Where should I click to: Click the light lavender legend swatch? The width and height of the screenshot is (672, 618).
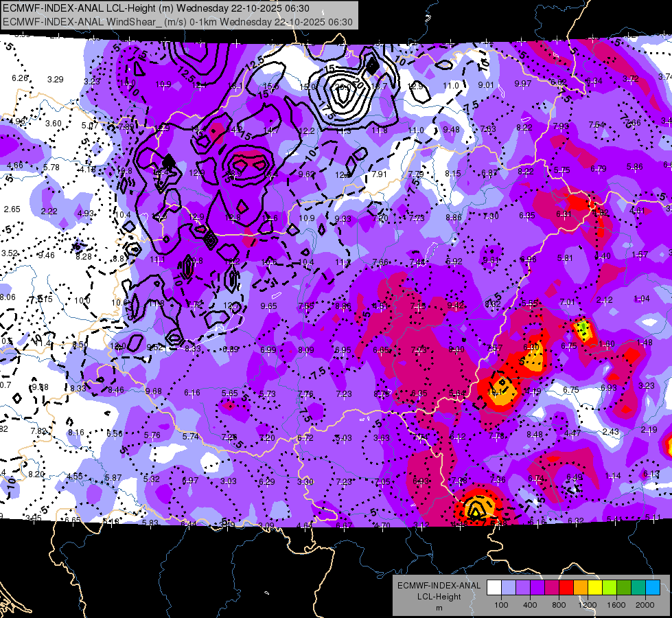coord(509,588)
